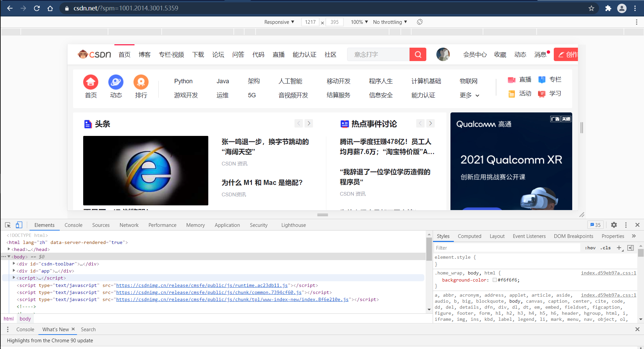This screenshot has height=349, width=644.
Task: Open DevTools settings gear
Action: (614, 225)
